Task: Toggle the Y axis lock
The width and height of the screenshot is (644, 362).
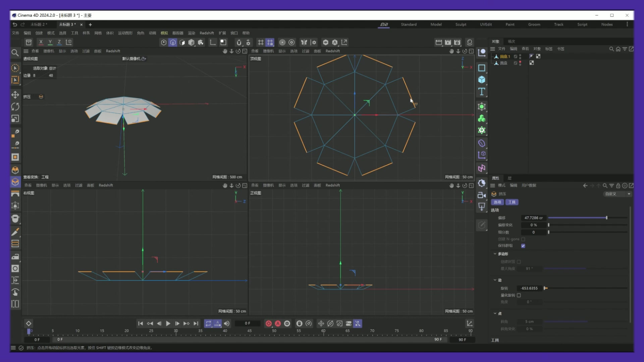Action: 50,42
